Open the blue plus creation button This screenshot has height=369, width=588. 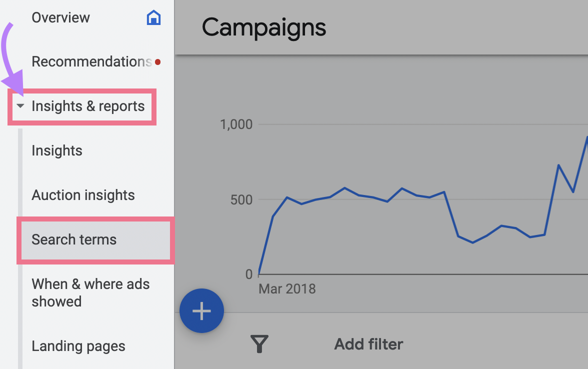click(x=201, y=310)
